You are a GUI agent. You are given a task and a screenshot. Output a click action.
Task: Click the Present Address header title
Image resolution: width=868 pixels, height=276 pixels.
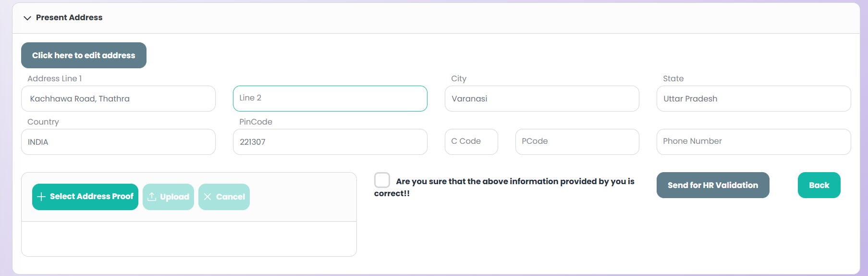click(69, 18)
